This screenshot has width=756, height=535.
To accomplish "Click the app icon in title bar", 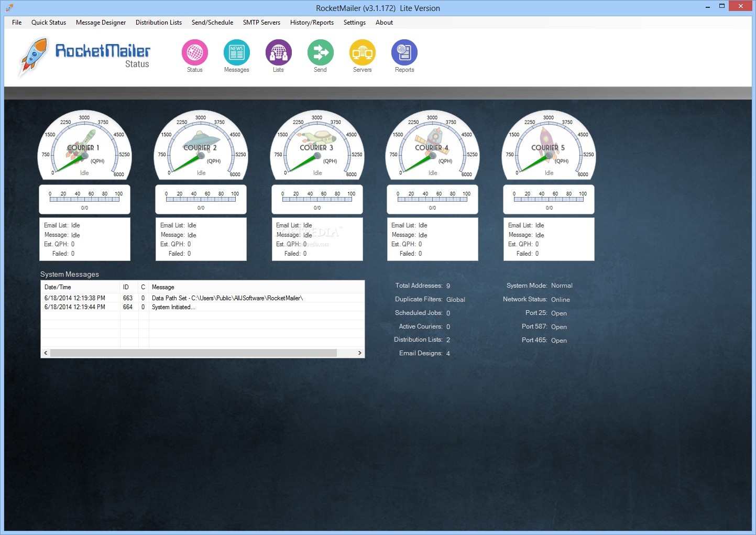I will pyautogui.click(x=9, y=7).
